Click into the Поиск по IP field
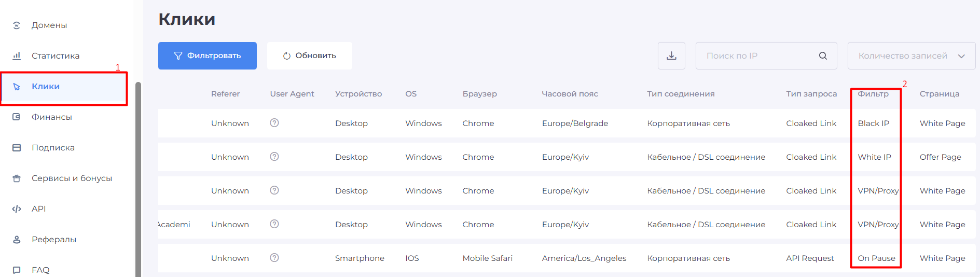This screenshot has height=277, width=980. coord(757,56)
